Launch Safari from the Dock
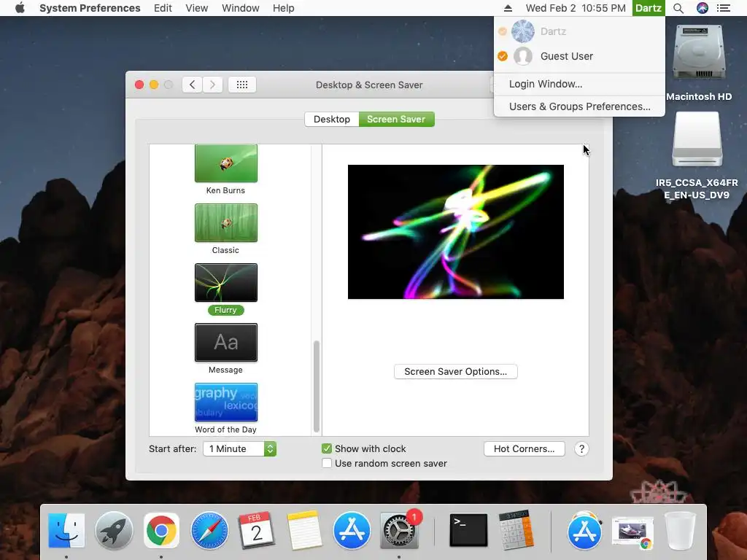The width and height of the screenshot is (747, 560). tap(209, 531)
